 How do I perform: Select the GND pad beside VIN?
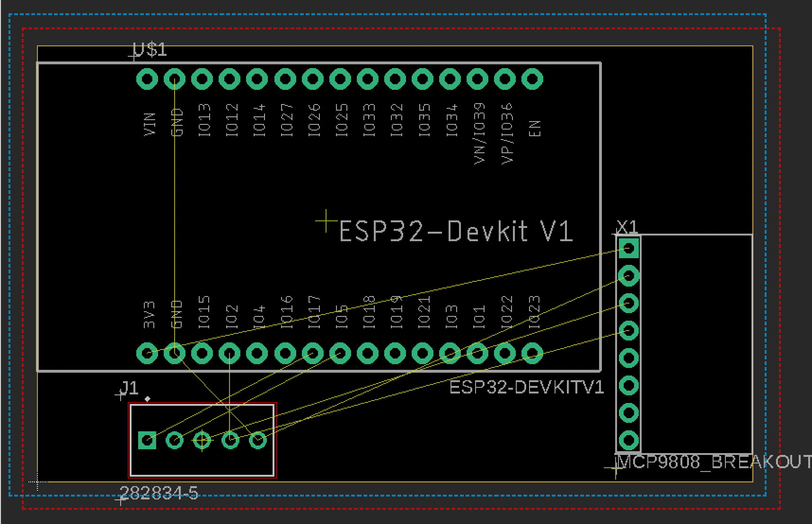175,79
